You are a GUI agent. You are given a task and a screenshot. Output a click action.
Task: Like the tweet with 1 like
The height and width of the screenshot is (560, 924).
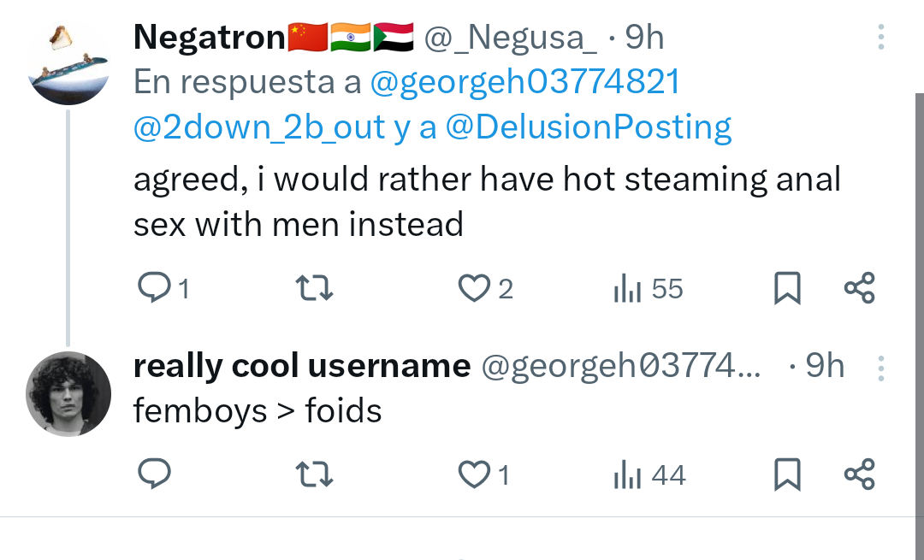[x=473, y=475]
